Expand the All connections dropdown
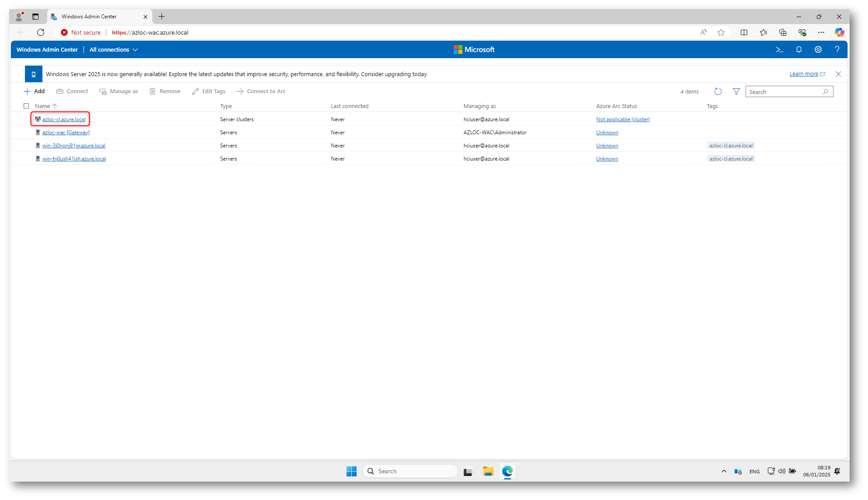 (x=114, y=49)
